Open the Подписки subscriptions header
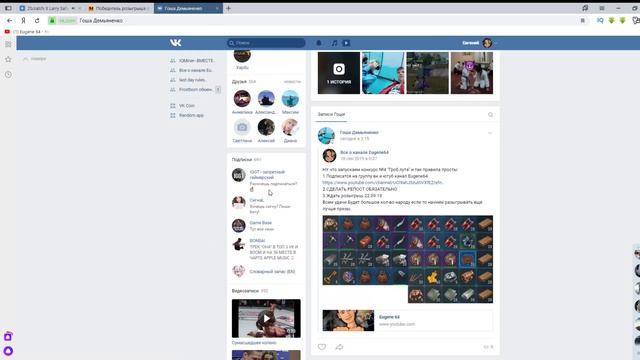 [x=246, y=160]
